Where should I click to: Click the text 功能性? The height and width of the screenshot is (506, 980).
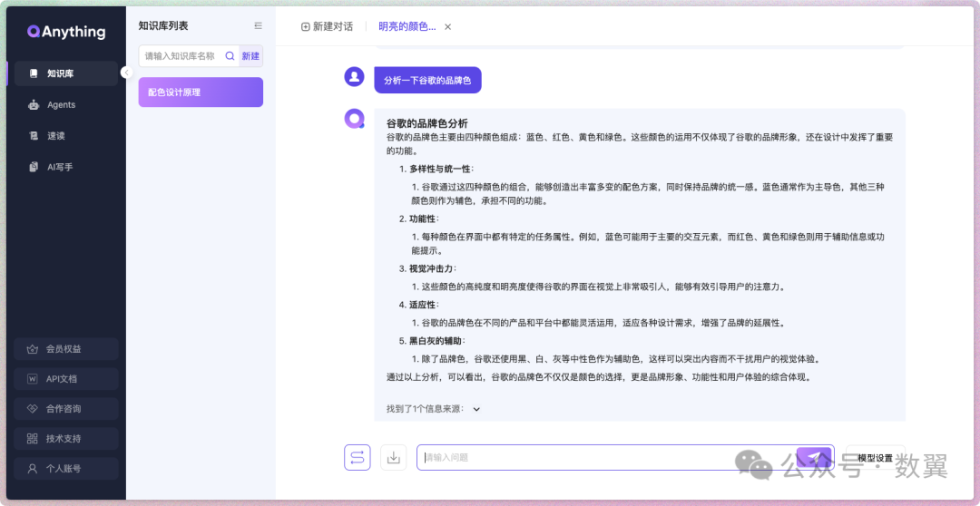point(423,219)
